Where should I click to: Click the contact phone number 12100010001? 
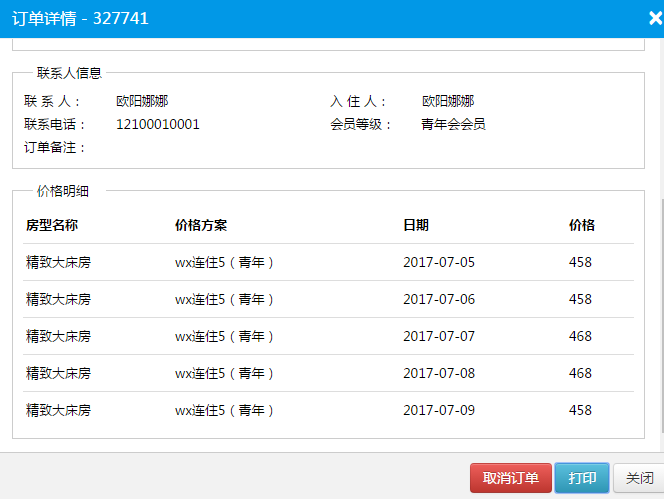click(158, 125)
